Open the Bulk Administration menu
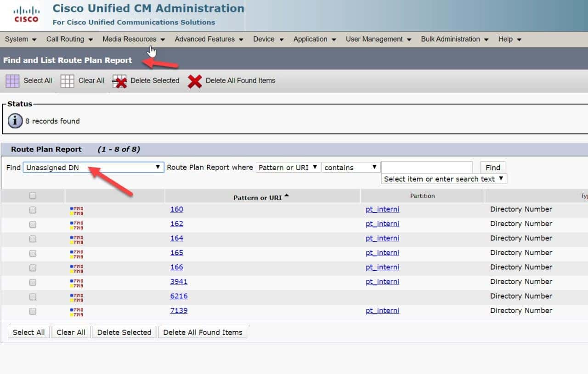 click(x=455, y=39)
